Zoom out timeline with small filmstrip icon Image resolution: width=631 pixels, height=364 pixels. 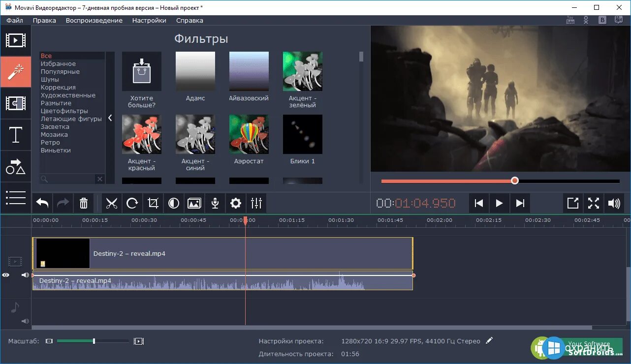coord(49,341)
